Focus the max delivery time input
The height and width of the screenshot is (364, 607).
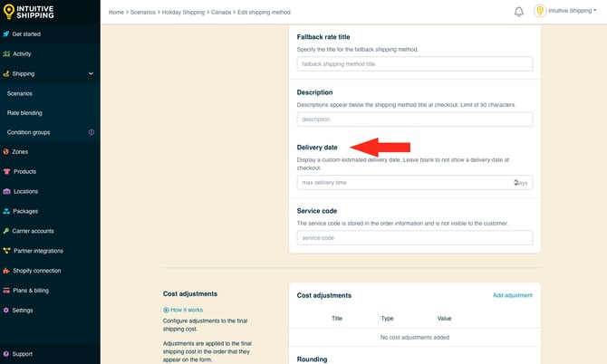click(403, 182)
